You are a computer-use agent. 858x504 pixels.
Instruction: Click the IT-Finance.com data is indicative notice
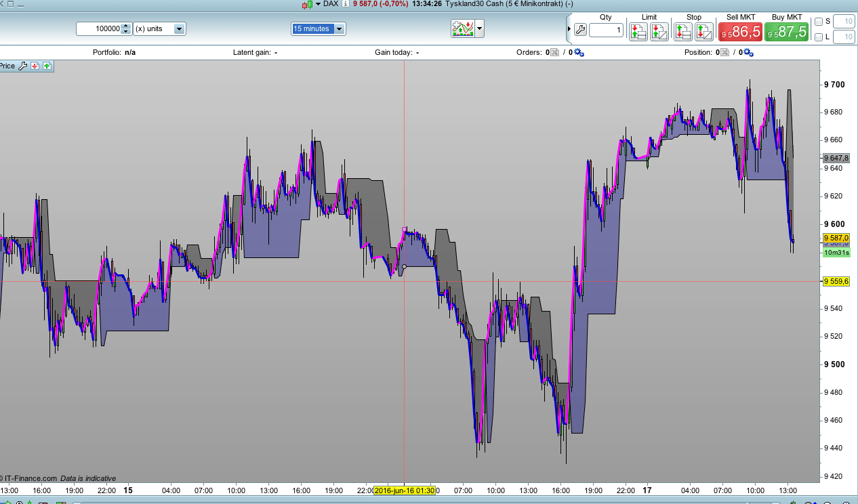pyautogui.click(x=58, y=478)
